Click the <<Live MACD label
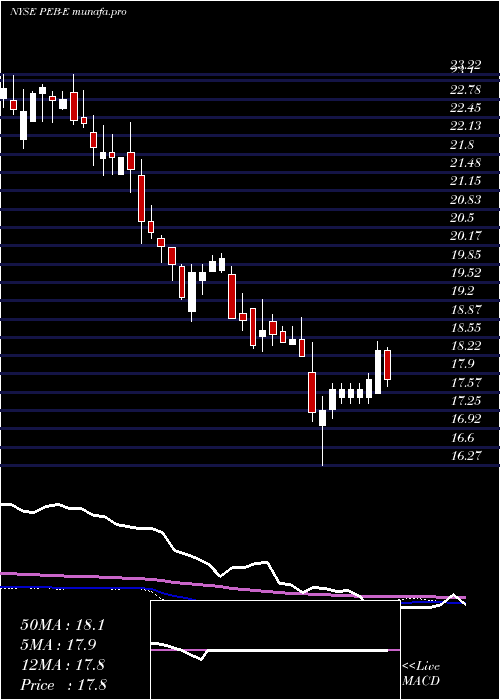The image size is (500, 700). 421,673
